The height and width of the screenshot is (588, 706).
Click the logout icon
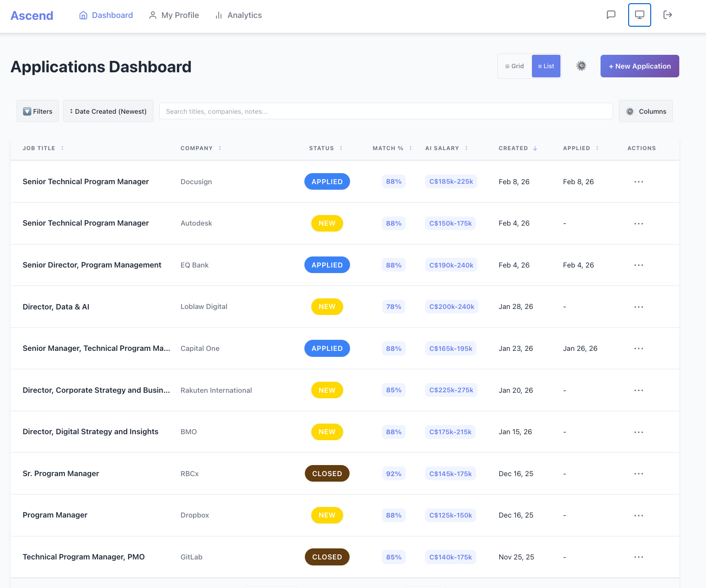tap(667, 15)
